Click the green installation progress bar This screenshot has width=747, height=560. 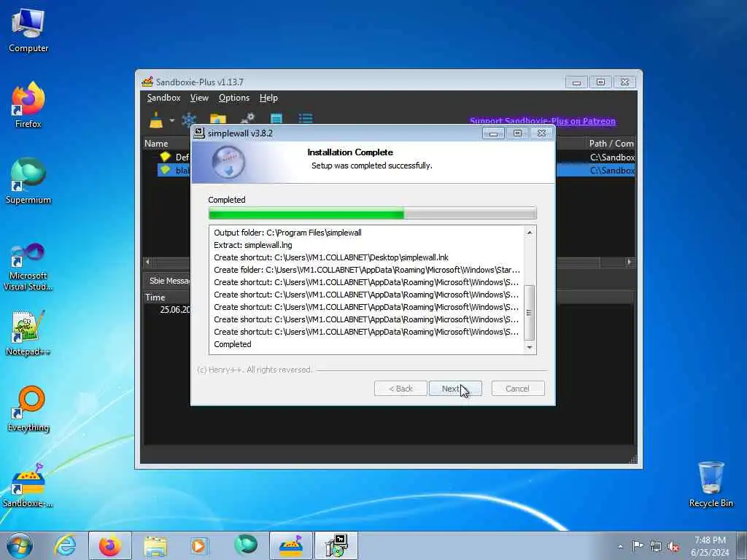click(x=373, y=214)
